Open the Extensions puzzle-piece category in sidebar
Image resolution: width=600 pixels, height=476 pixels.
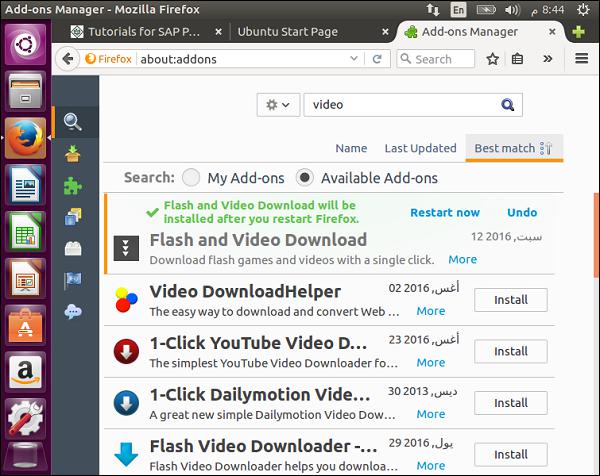(73, 185)
